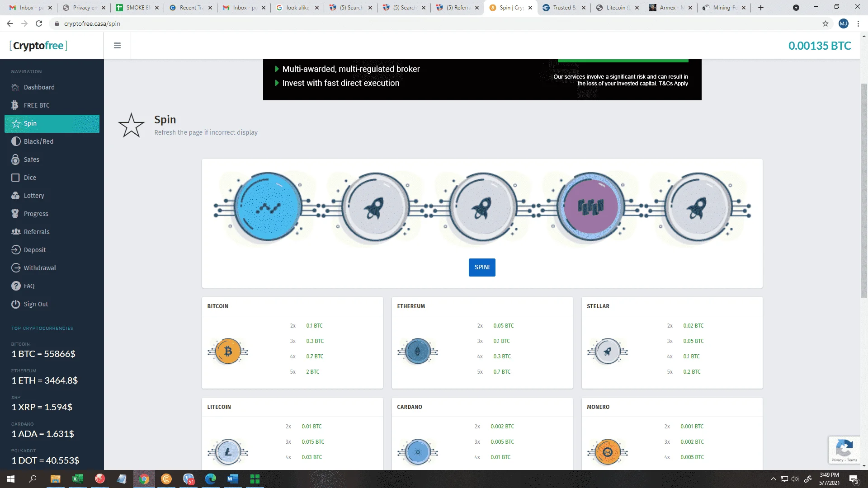Click the 1 DOT = 40.553$ rate
868x488 pixels.
point(45,460)
